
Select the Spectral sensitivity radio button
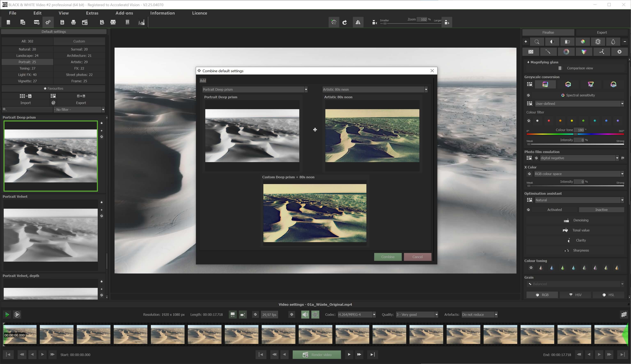[x=563, y=95]
